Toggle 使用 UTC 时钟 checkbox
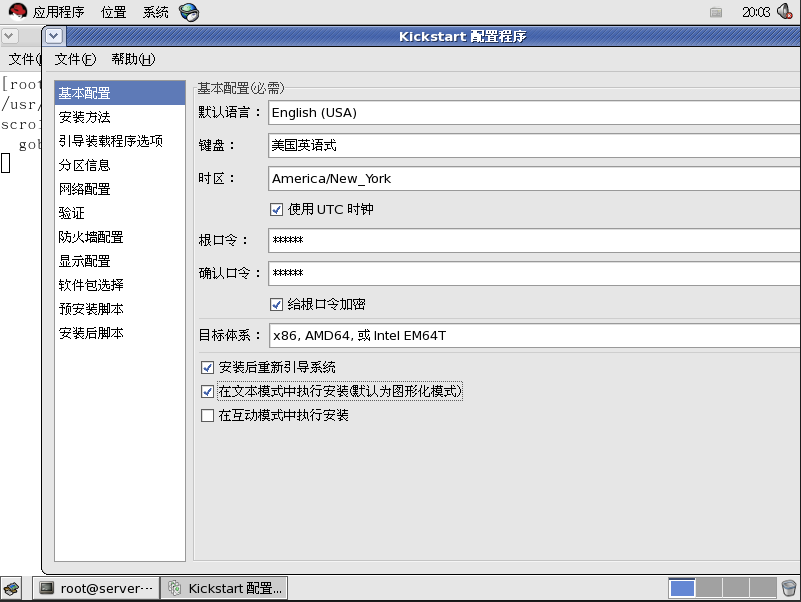The height and width of the screenshot is (602, 801). pyautogui.click(x=276, y=210)
